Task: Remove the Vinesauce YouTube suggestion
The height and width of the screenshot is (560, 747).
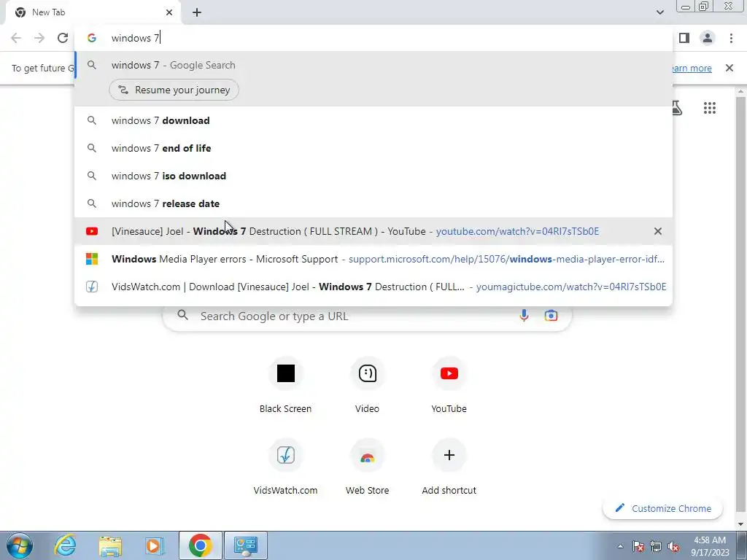Action: 657,231
